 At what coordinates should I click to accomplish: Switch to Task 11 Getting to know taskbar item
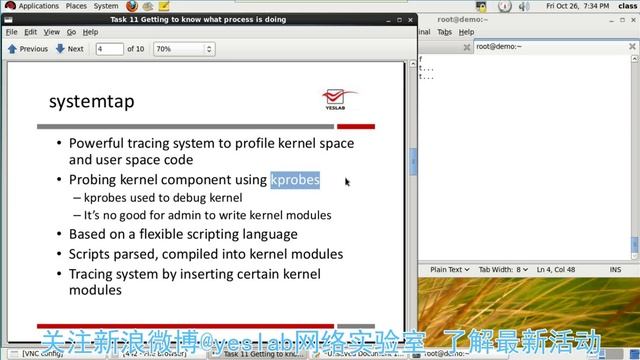[259, 354]
